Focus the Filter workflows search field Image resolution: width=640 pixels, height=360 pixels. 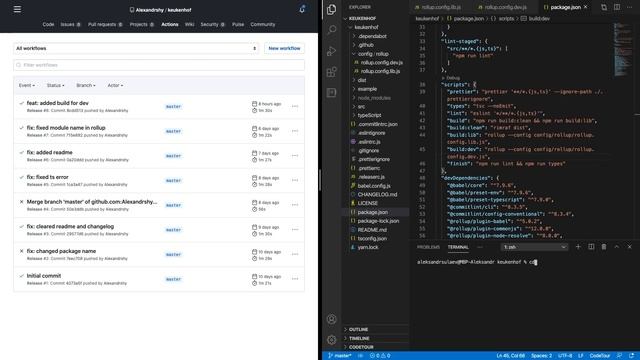[x=159, y=65]
